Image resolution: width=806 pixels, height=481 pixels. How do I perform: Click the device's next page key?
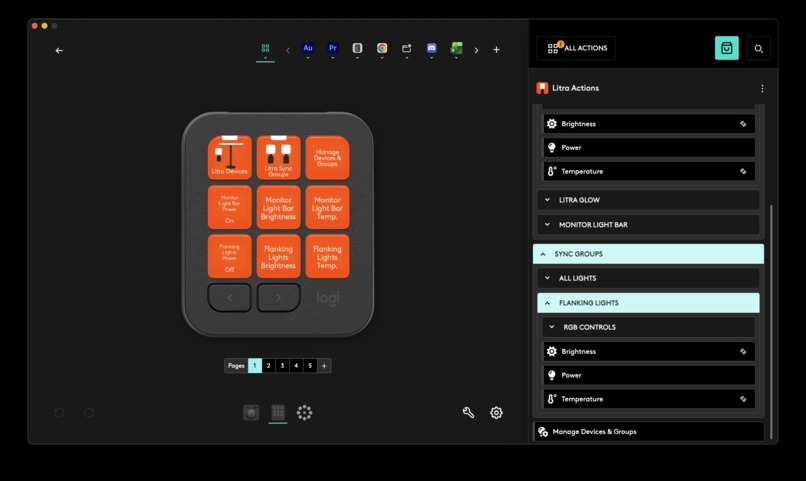279,298
